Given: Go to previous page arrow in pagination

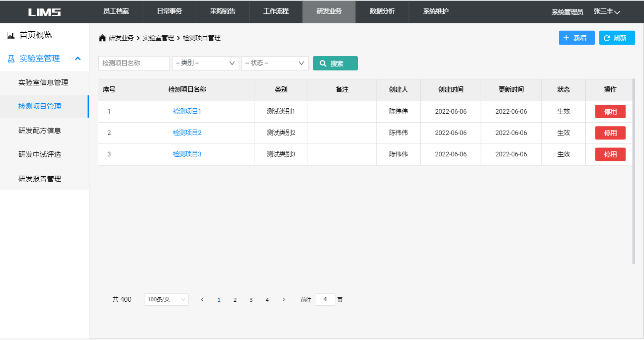Looking at the screenshot, I should 202,300.
